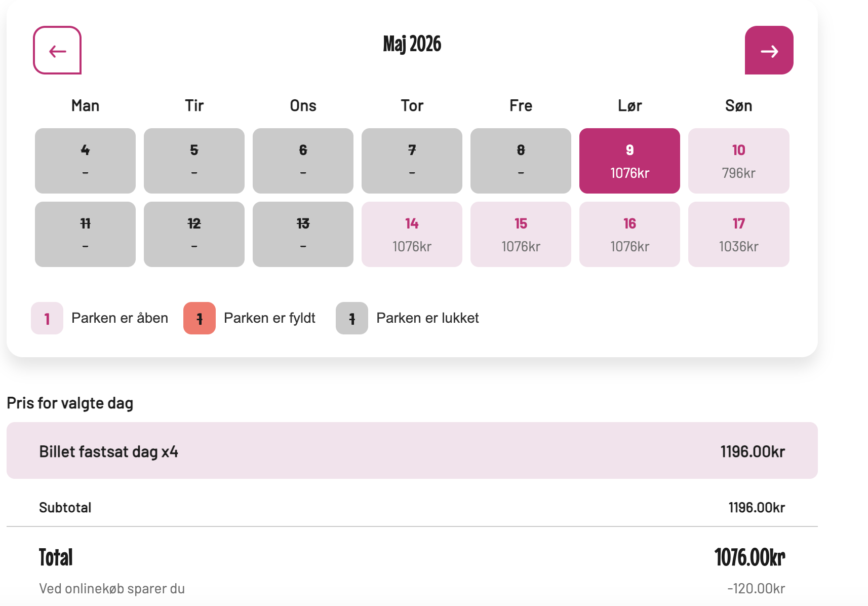
Task: Click the 'Billet fastsat dag x4' price row
Action: point(412,450)
